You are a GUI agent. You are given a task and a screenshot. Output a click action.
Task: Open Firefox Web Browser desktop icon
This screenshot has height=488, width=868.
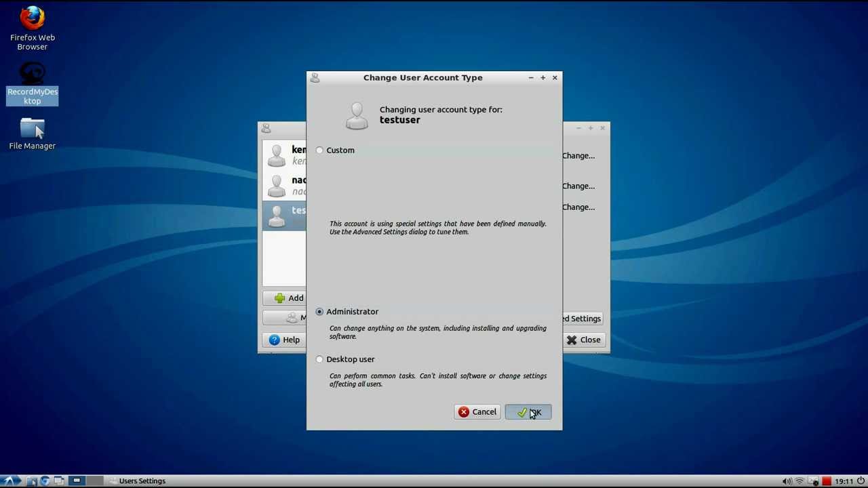32,28
